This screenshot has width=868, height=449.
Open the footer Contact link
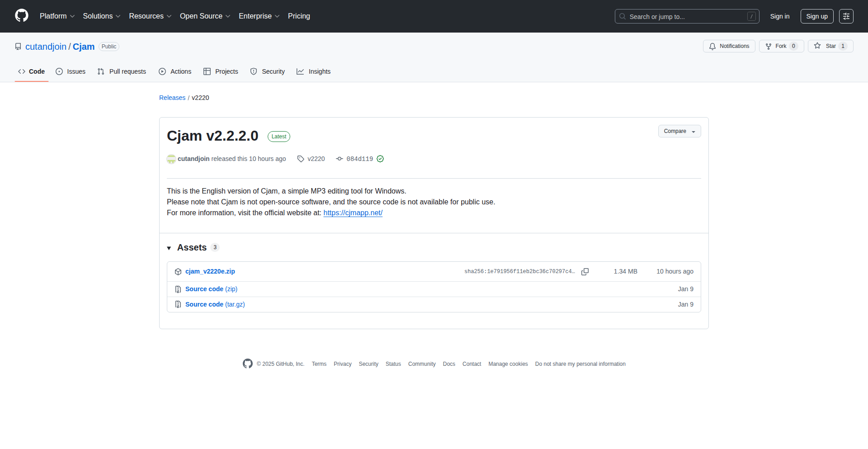click(x=472, y=364)
